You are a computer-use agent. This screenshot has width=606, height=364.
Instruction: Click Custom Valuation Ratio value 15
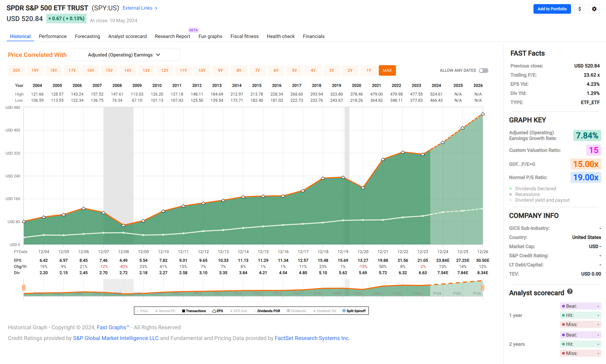tap(593, 150)
